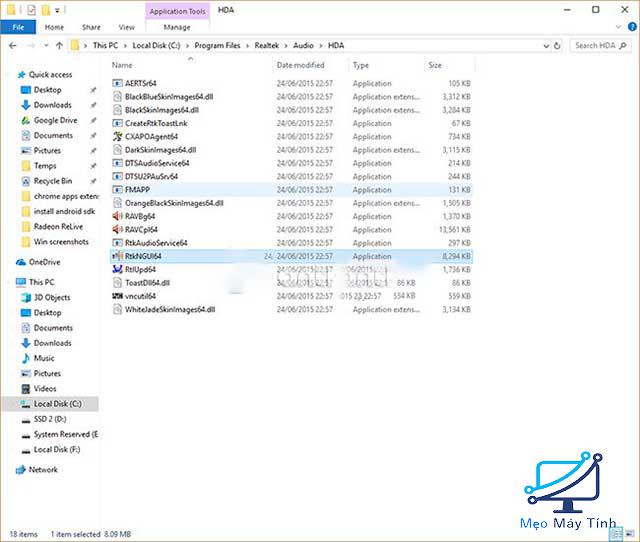Open the address bar history dropdown
The width and height of the screenshot is (640, 542).
[546, 46]
